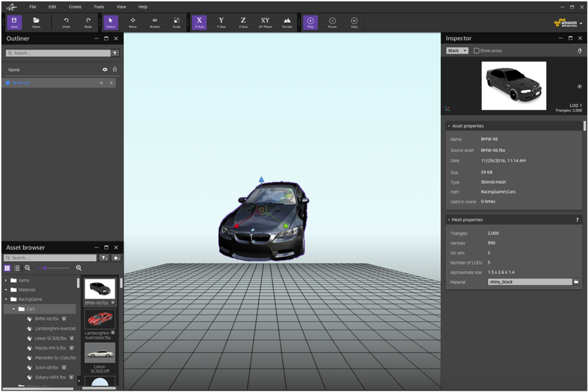Collapse the RacingGame folder
The image size is (588, 392).
coord(6,300)
